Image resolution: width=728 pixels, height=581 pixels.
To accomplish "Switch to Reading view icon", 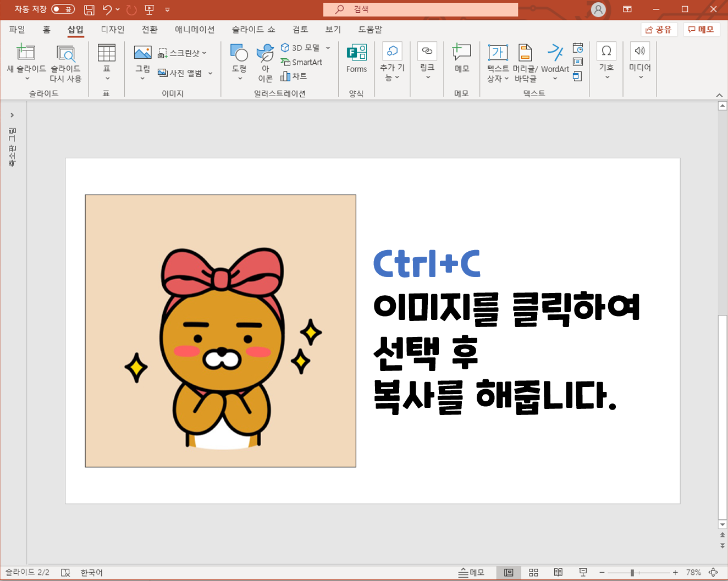I will point(558,573).
